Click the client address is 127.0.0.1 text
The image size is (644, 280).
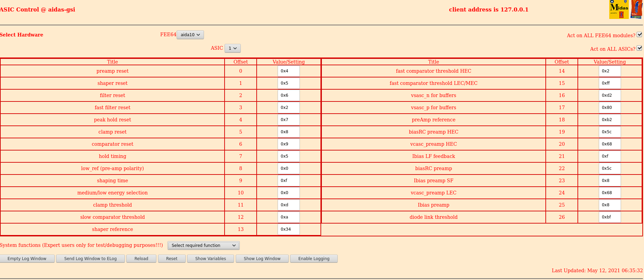click(489, 9)
